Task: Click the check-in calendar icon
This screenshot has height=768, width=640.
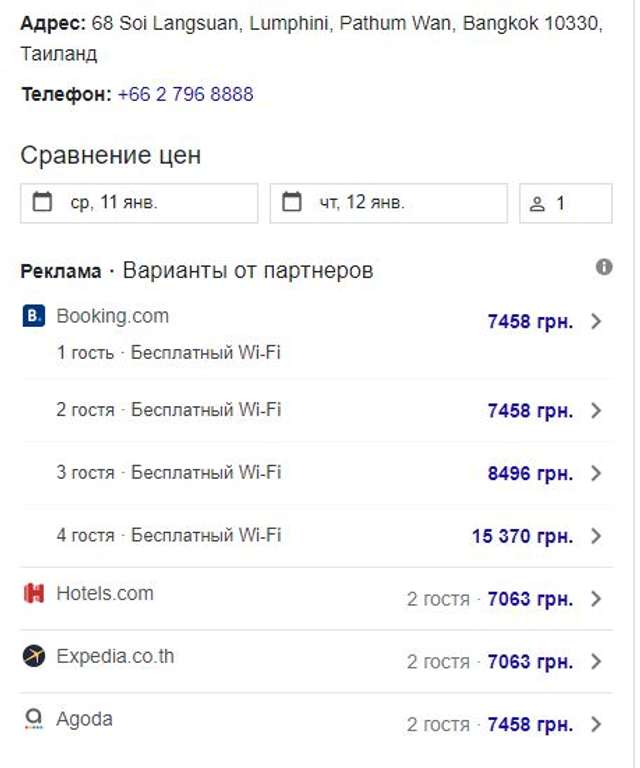Action: point(42,203)
